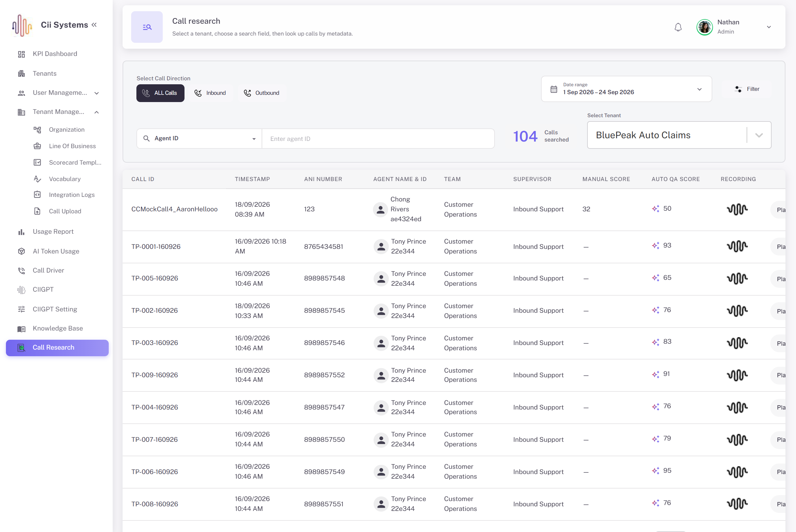The width and height of the screenshot is (796, 532).
Task: Open recording waveform for TP-009-160926
Action: [x=737, y=375]
